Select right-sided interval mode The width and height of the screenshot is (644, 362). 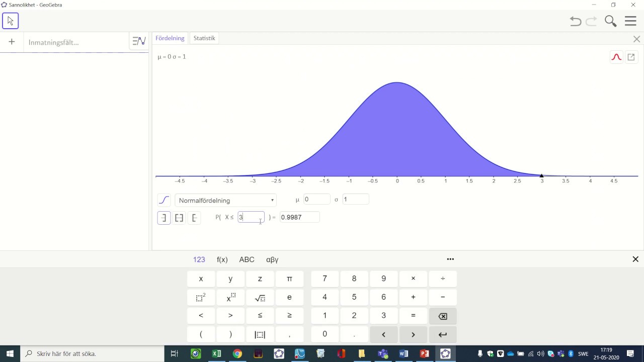(194, 218)
